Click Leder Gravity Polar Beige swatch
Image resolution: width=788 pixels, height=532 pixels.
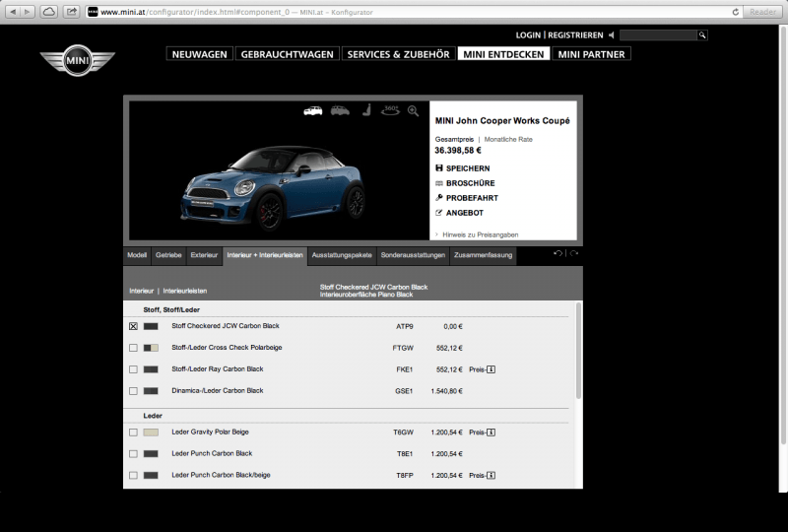pos(151,432)
